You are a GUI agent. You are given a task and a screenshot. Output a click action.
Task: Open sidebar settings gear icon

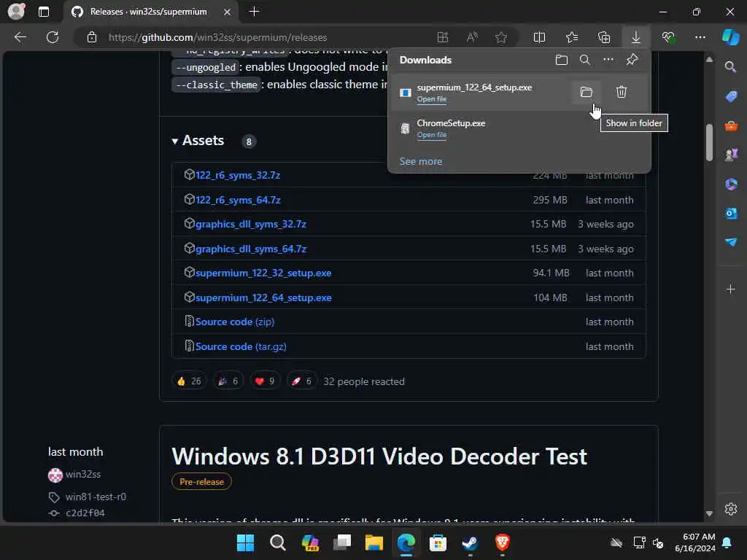731,509
